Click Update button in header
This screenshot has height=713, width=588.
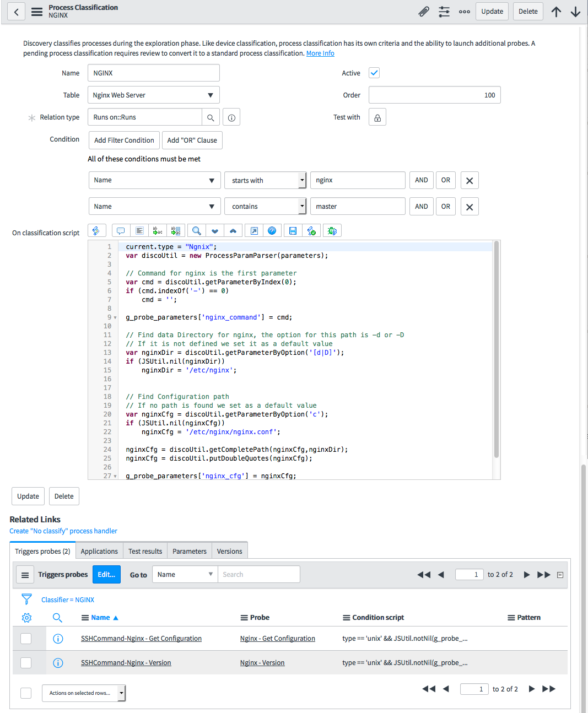(x=492, y=12)
